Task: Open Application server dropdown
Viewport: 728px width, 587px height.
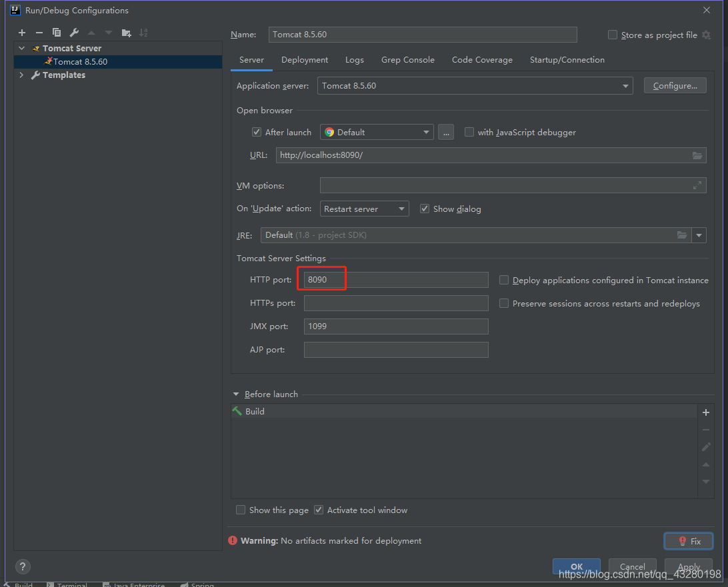Action: pos(475,86)
